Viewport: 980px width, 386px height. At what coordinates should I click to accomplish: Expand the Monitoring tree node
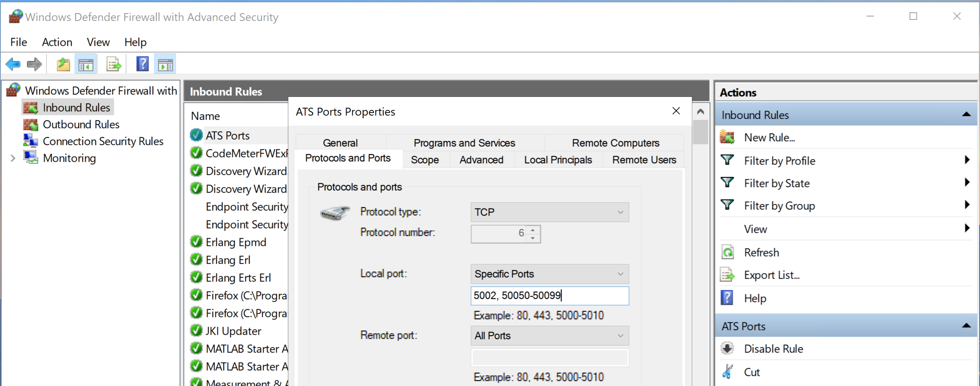[x=13, y=158]
